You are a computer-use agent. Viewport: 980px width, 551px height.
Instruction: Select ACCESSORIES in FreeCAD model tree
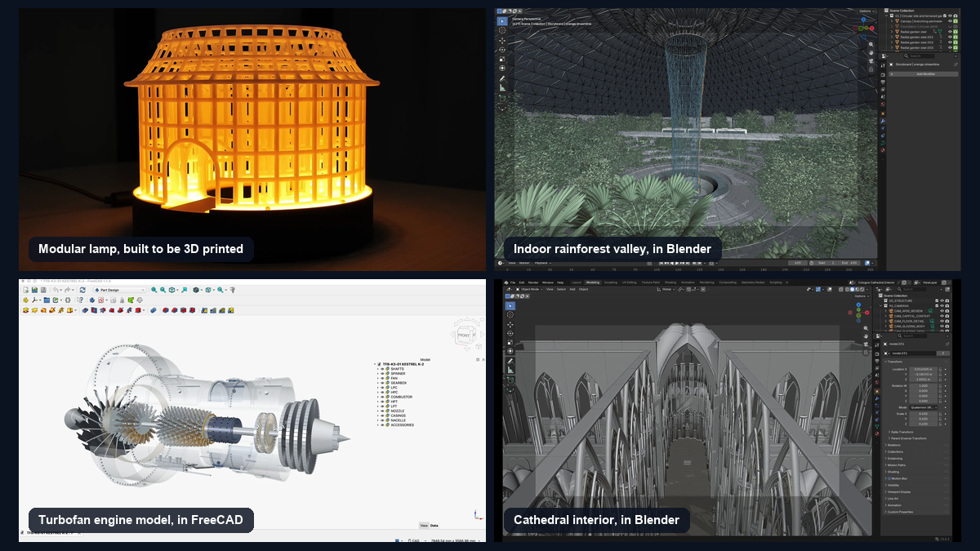(402, 424)
